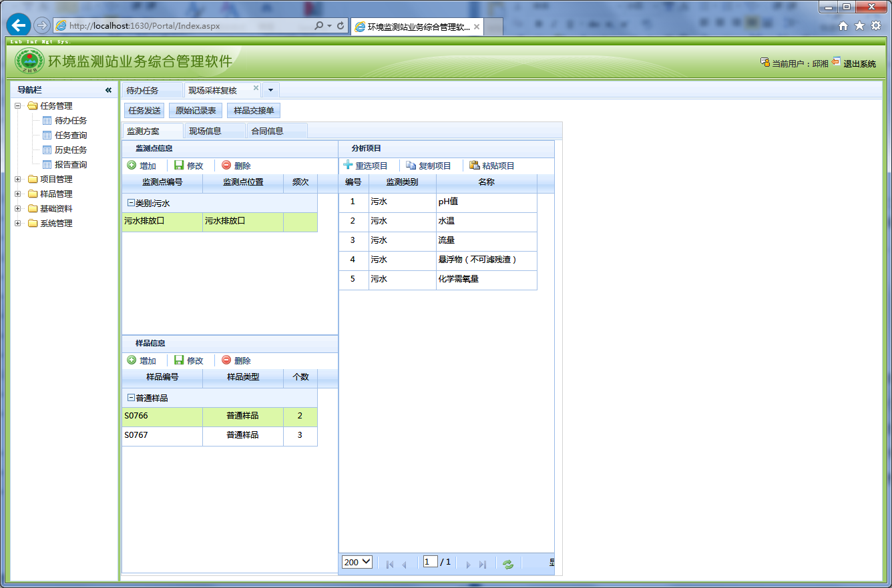The height and width of the screenshot is (588, 892).
Task: Open the tab list dropdown arrow
Action: click(271, 90)
